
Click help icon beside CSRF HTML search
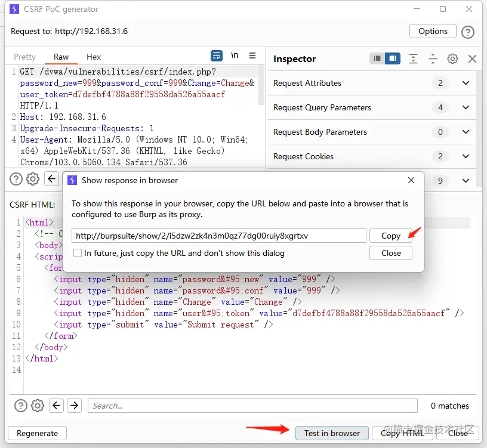21,406
